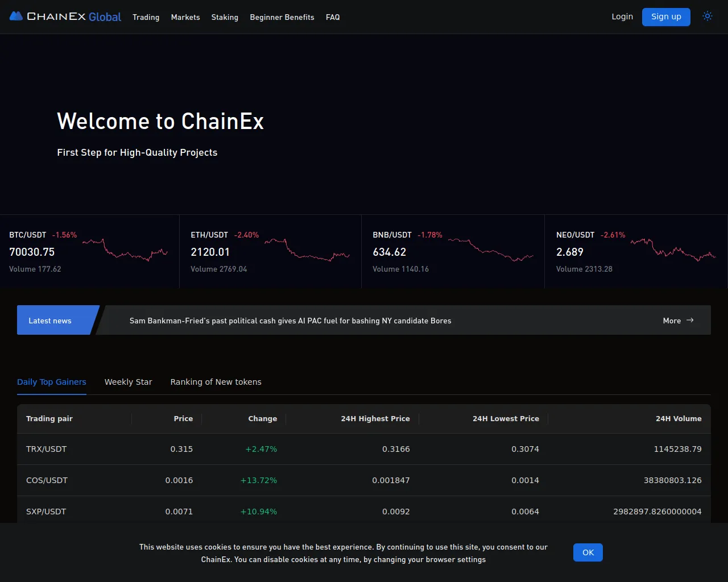The image size is (728, 582).
Task: Open the BNB/USDT ticker card
Action: (x=453, y=251)
